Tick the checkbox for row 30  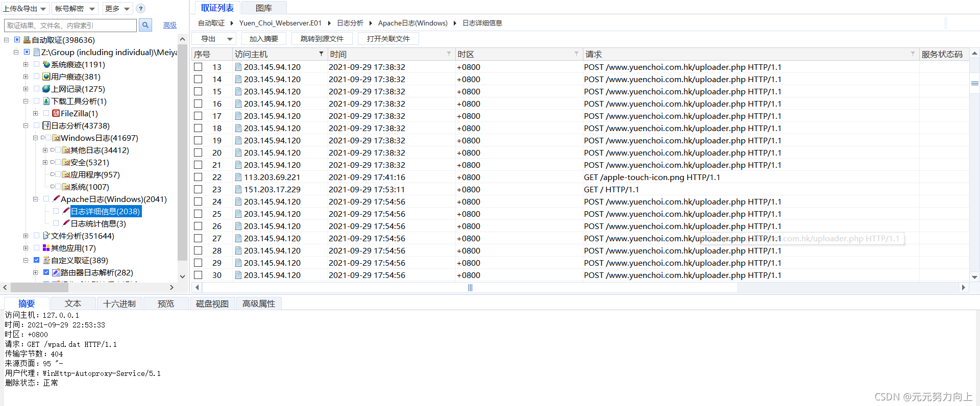198,275
